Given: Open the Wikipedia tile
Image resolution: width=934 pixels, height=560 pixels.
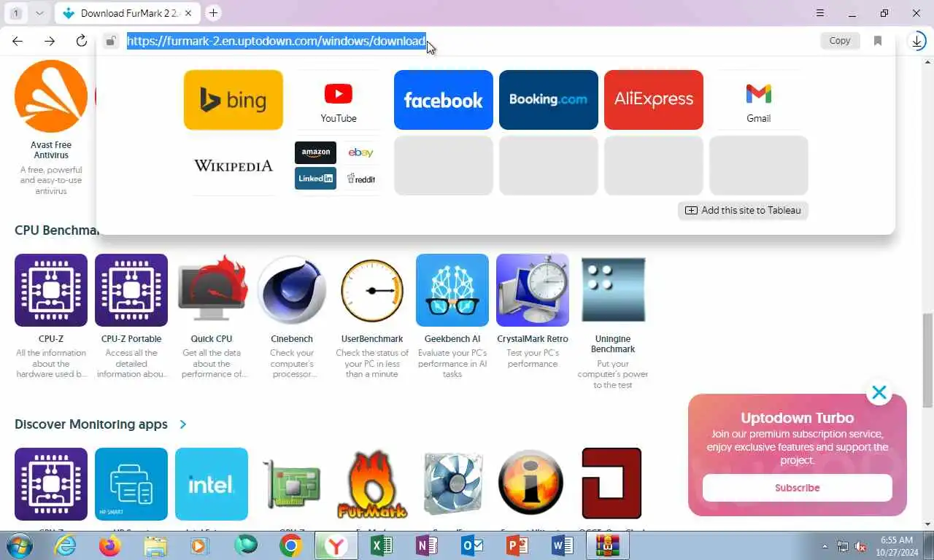Looking at the screenshot, I should point(233,166).
